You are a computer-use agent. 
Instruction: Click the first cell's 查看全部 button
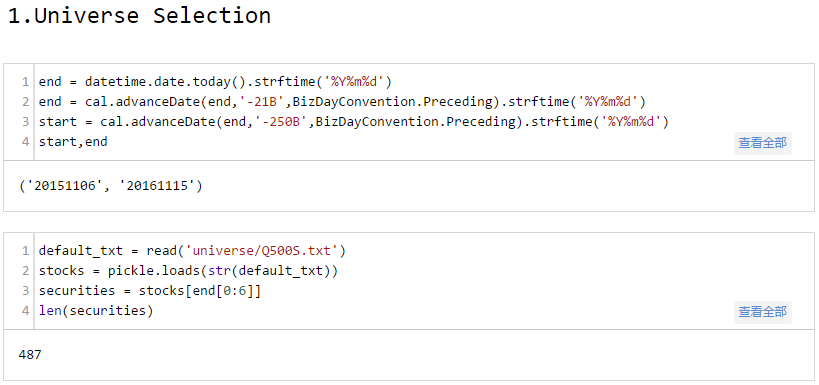point(763,143)
